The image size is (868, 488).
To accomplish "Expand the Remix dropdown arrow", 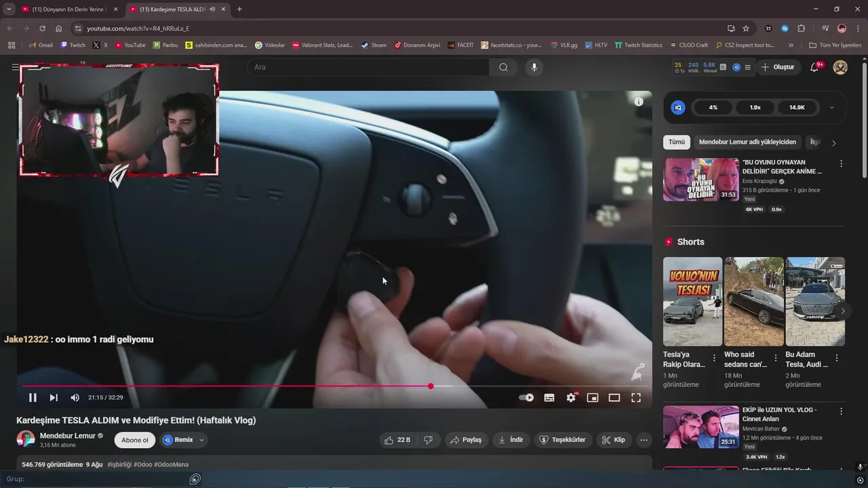I will 201,440.
